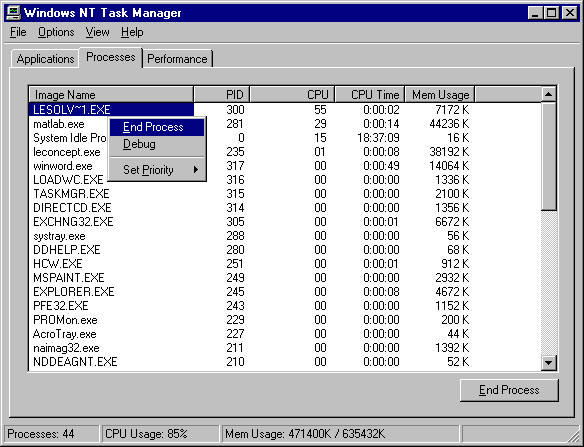Choose Debug in the context menu

[157, 144]
